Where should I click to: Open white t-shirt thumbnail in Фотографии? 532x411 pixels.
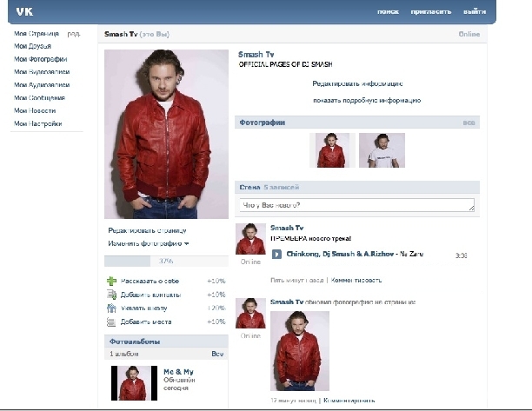click(x=382, y=150)
